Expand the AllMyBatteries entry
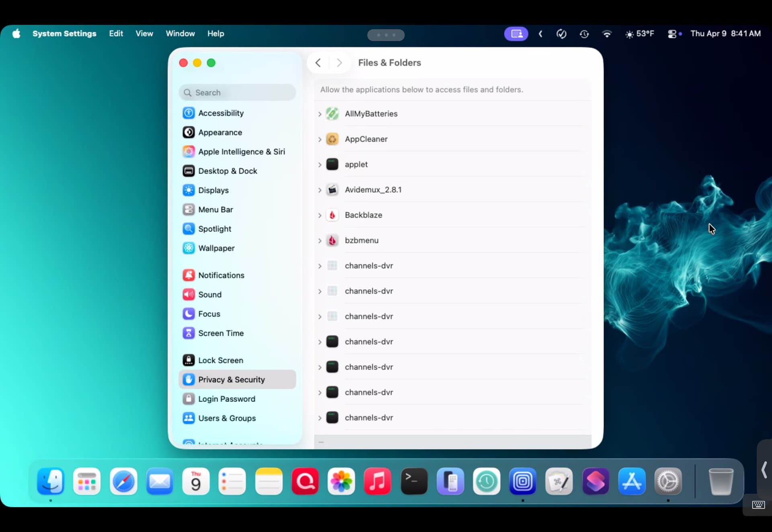The height and width of the screenshot is (532, 772). 320,114
